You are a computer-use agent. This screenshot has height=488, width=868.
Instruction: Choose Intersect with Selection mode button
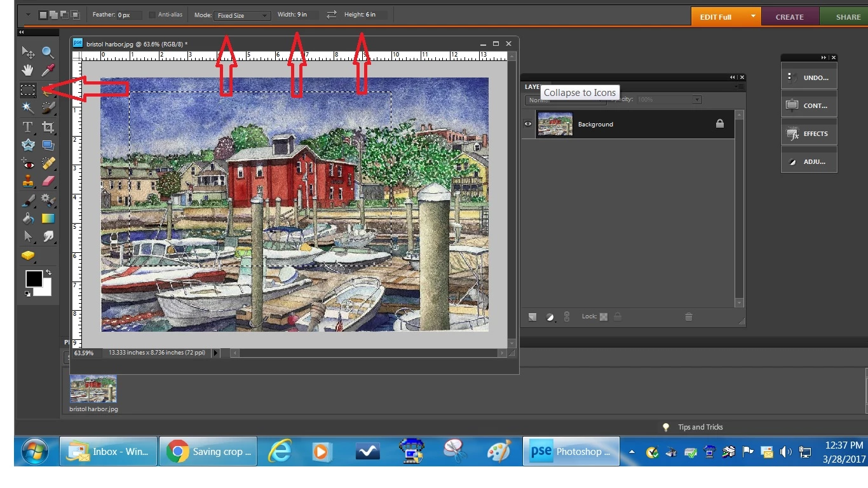75,15
